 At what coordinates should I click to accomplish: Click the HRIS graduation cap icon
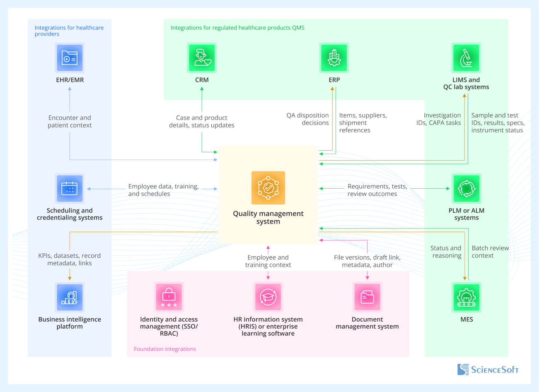[268, 297]
